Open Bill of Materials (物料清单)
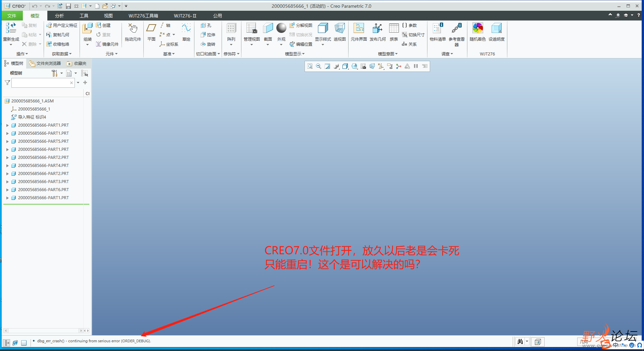The image size is (644, 351). point(438,32)
